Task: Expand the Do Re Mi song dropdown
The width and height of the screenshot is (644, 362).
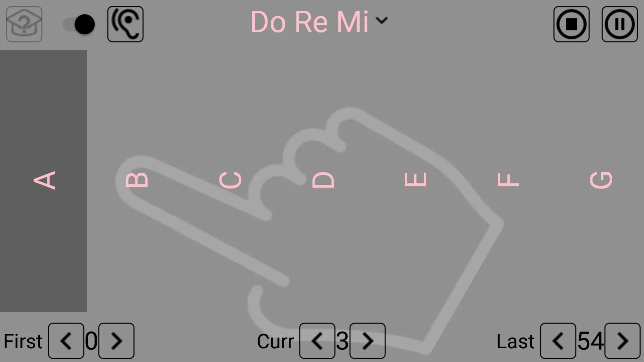Action: point(381,22)
